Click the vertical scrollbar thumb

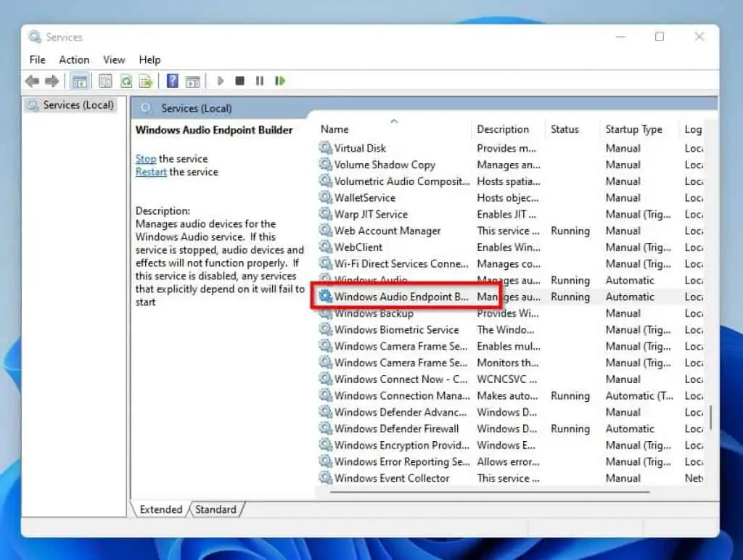point(711,417)
